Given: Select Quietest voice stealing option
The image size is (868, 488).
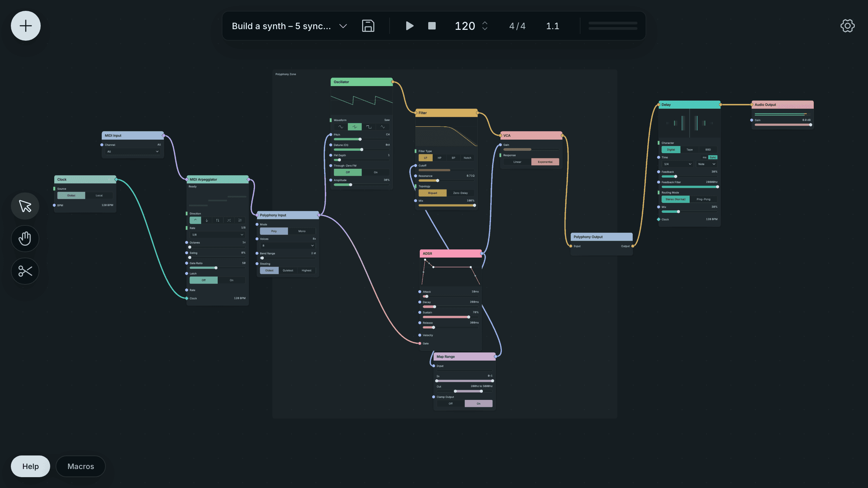Looking at the screenshot, I should 288,270.
